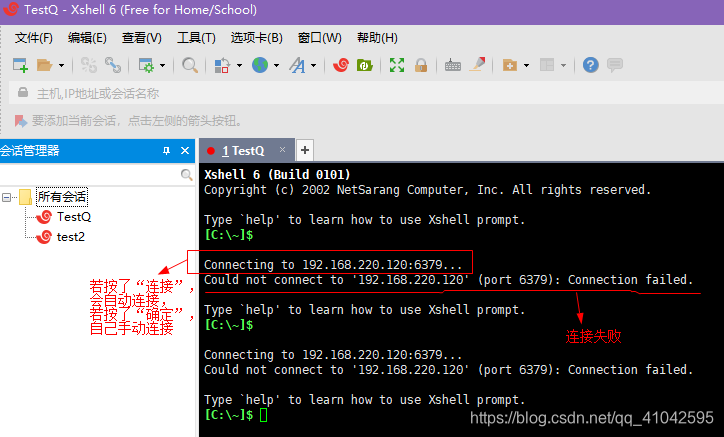Viewport: 724px width, 437px height.
Task: Click the New session icon
Action: click(20, 65)
